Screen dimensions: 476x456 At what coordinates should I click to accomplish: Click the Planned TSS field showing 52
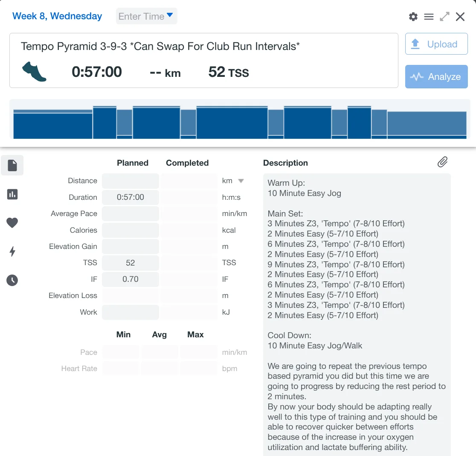131,263
